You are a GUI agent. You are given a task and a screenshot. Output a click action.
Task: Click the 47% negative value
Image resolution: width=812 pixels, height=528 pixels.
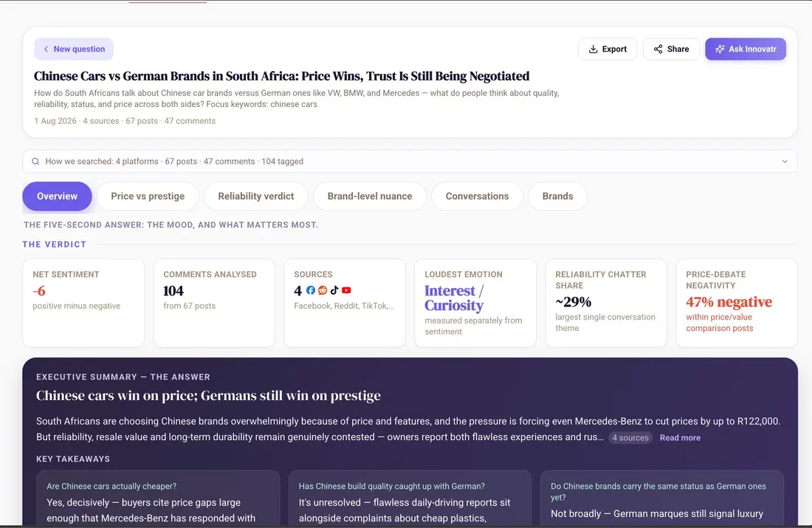click(x=729, y=302)
